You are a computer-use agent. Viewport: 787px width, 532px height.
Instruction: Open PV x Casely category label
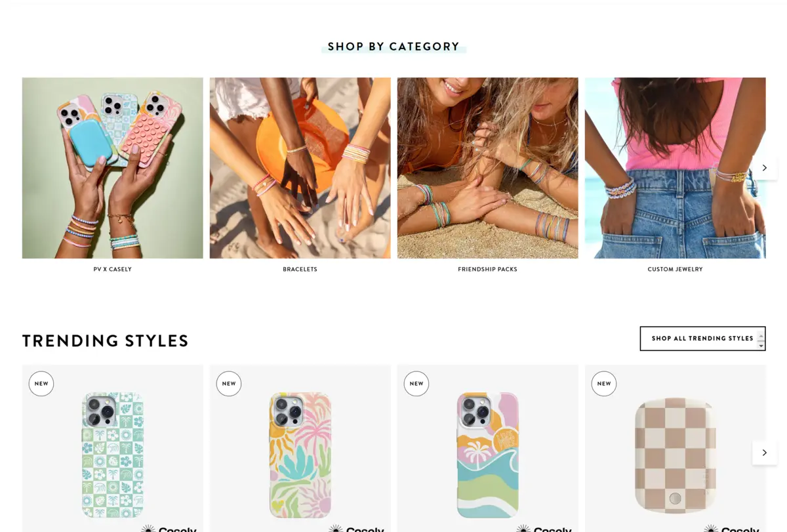tap(113, 270)
